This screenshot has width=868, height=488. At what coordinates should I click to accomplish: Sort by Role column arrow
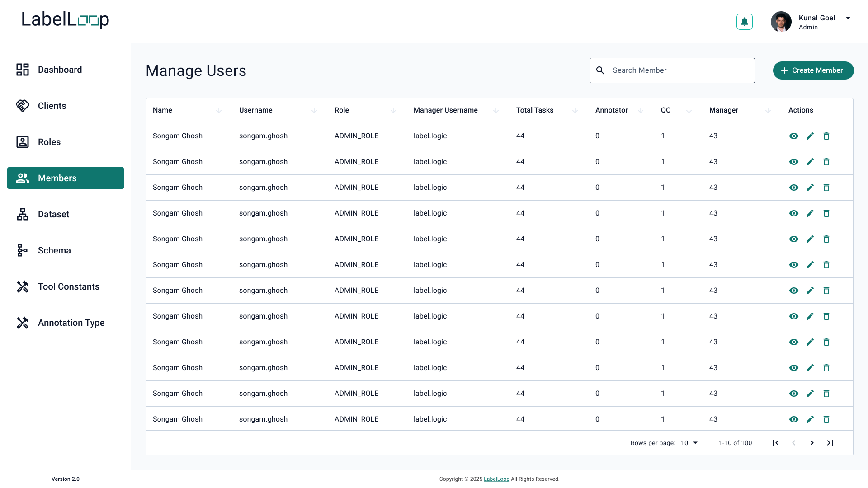[393, 110]
